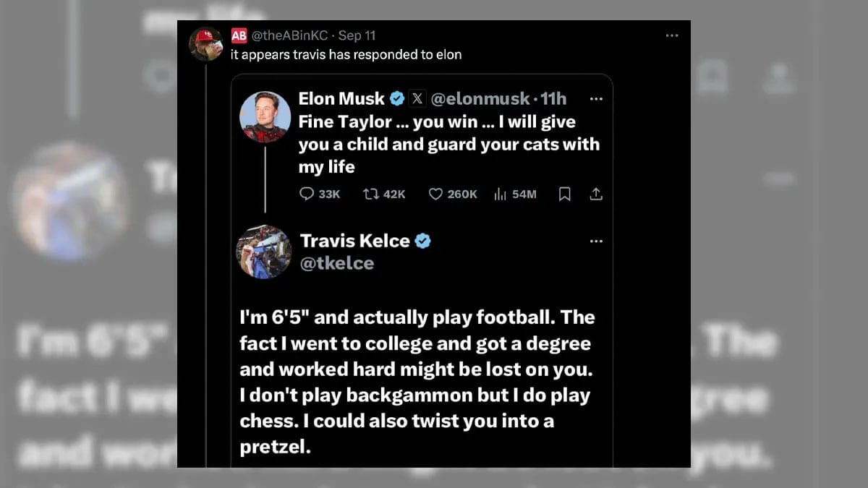Click the Sep 11 post timestamp
The width and height of the screenshot is (868, 488).
(x=357, y=35)
